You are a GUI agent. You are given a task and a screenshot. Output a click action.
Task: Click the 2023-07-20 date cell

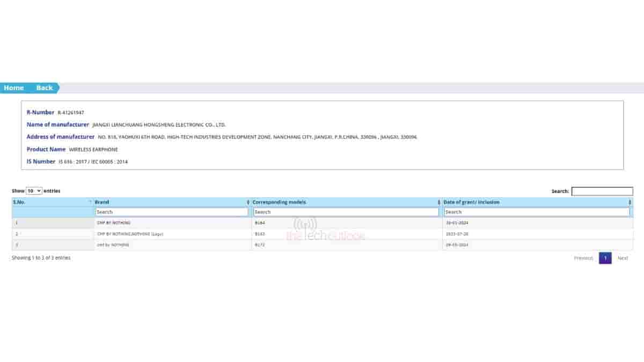tap(456, 234)
